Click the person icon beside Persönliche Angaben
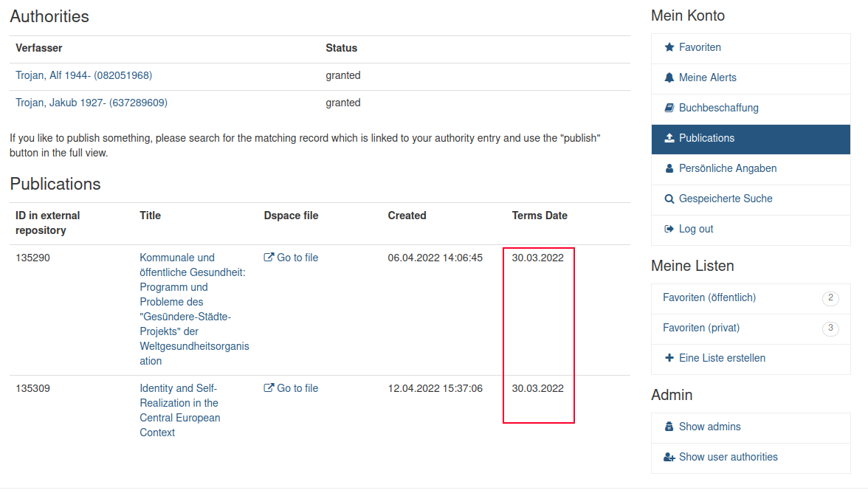Viewport: 868px width, 496px height. pos(669,168)
